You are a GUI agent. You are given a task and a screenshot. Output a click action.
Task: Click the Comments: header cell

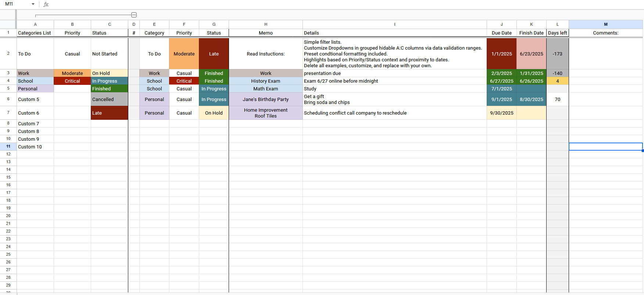coord(605,33)
